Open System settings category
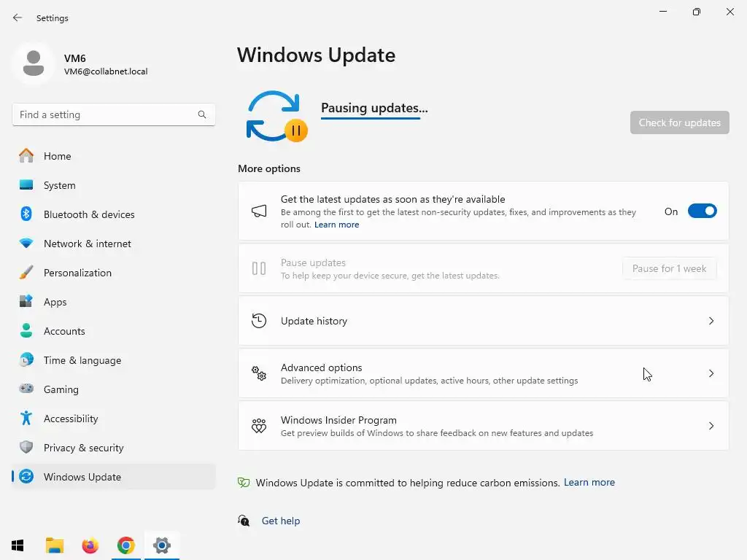This screenshot has width=747, height=560. click(113, 184)
